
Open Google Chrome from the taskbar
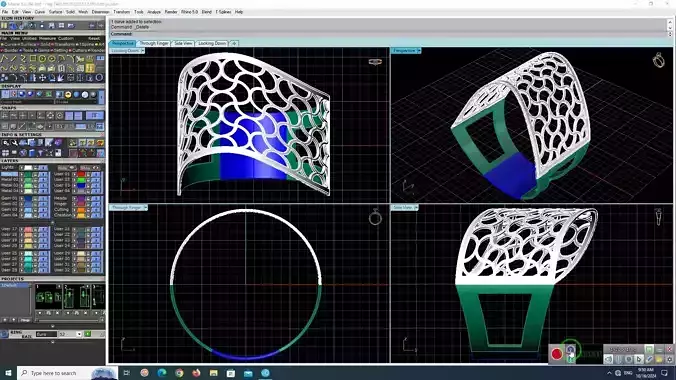pos(179,373)
